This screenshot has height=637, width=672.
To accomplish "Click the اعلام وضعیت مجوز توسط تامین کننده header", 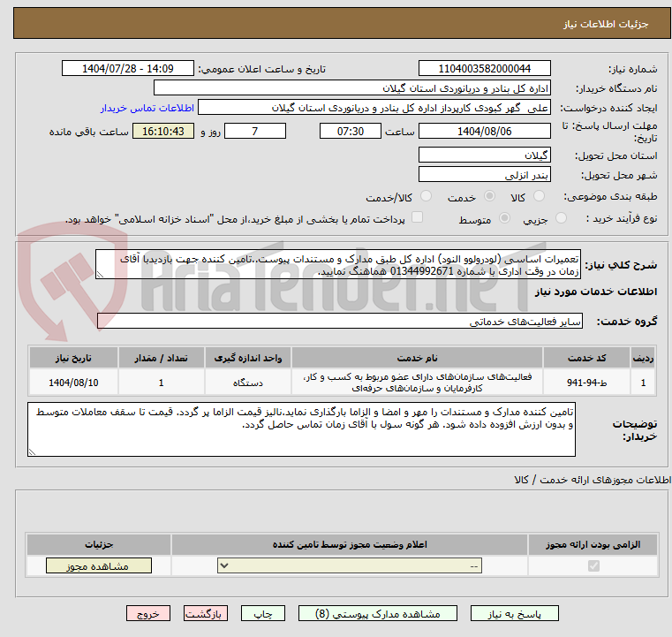I will [x=350, y=544].
